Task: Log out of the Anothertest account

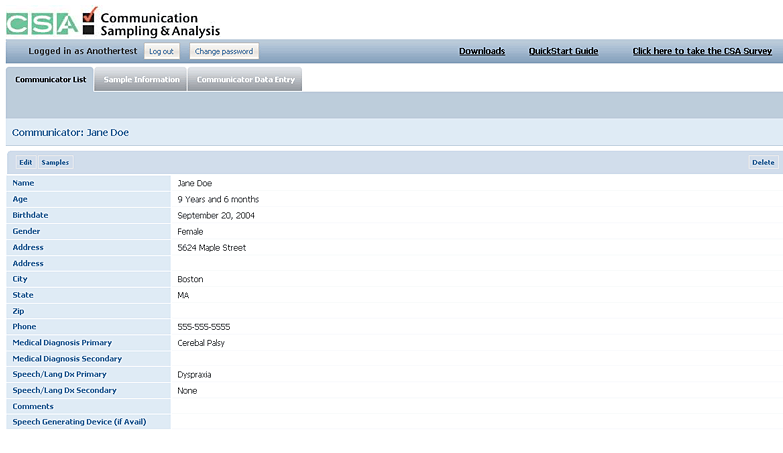Action: [161, 51]
